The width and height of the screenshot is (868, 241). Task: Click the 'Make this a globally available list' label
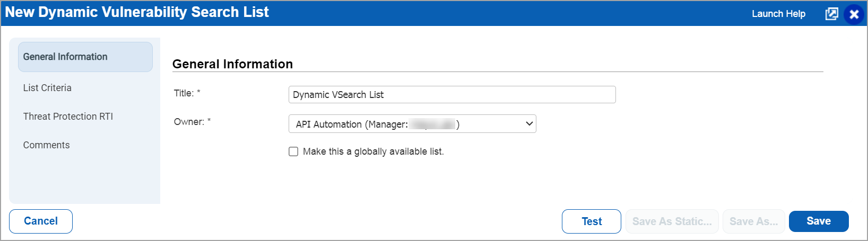pyautogui.click(x=373, y=151)
